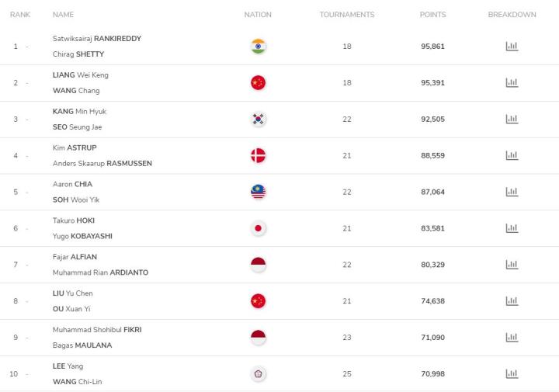559x392 pixels.
Task: Open points breakdown for Rankireddy/Shetty
Action: (512, 47)
